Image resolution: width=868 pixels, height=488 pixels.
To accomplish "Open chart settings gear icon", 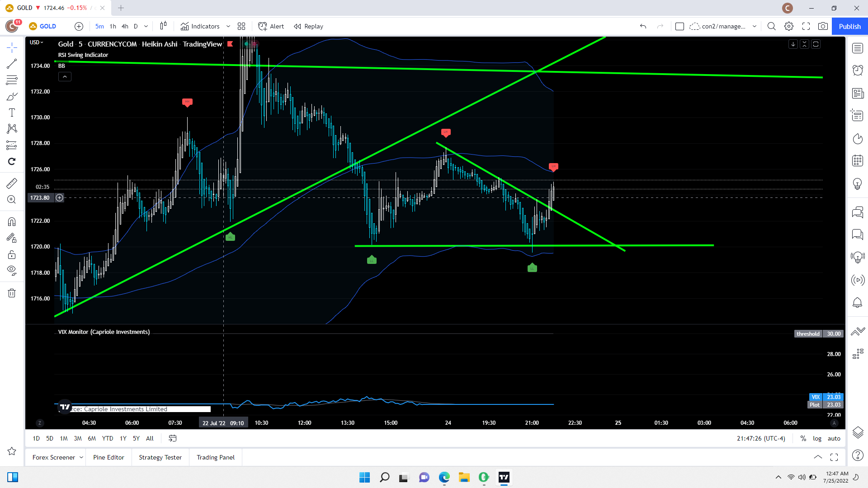I will point(789,26).
